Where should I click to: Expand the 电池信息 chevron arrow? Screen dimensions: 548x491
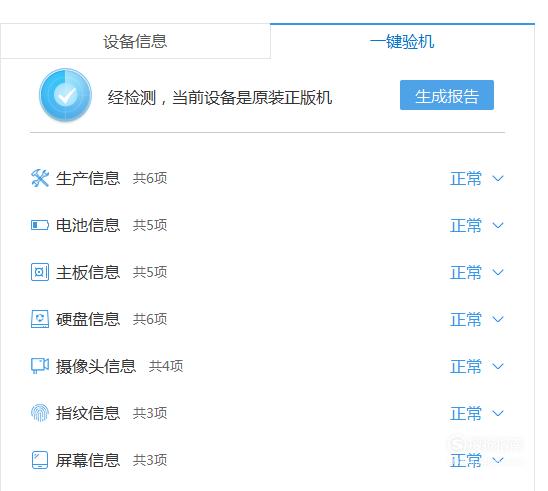coord(498,225)
